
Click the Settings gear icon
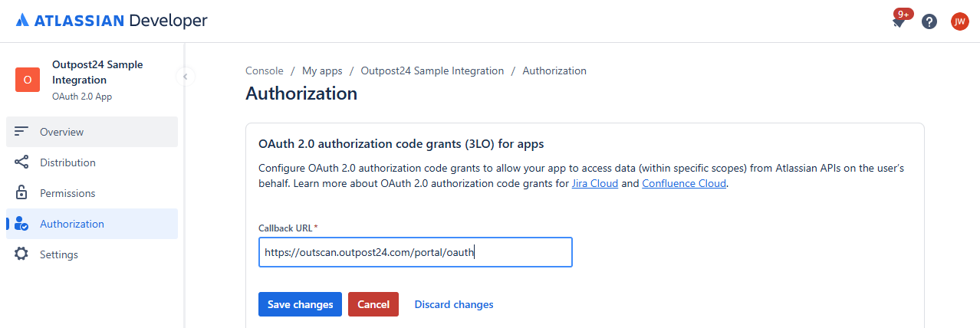[21, 254]
